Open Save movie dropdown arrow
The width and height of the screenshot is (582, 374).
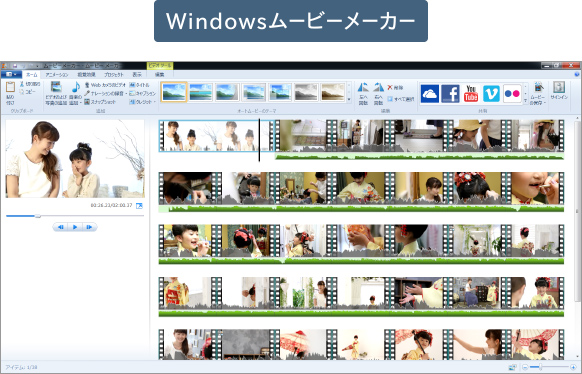coord(544,103)
